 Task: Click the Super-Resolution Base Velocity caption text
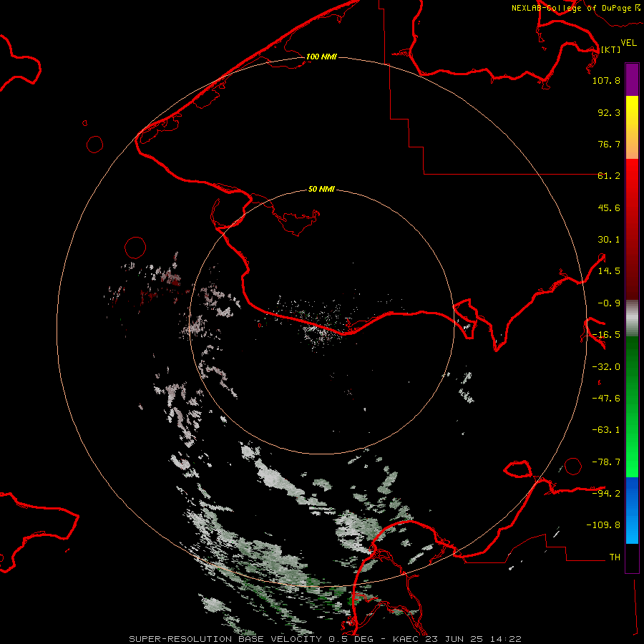click(325, 639)
